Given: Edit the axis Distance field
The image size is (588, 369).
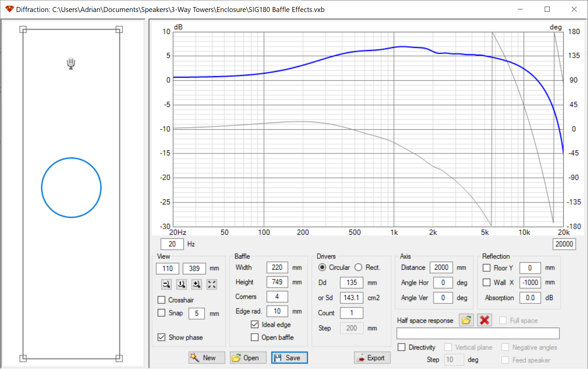Looking at the screenshot, I should [441, 267].
